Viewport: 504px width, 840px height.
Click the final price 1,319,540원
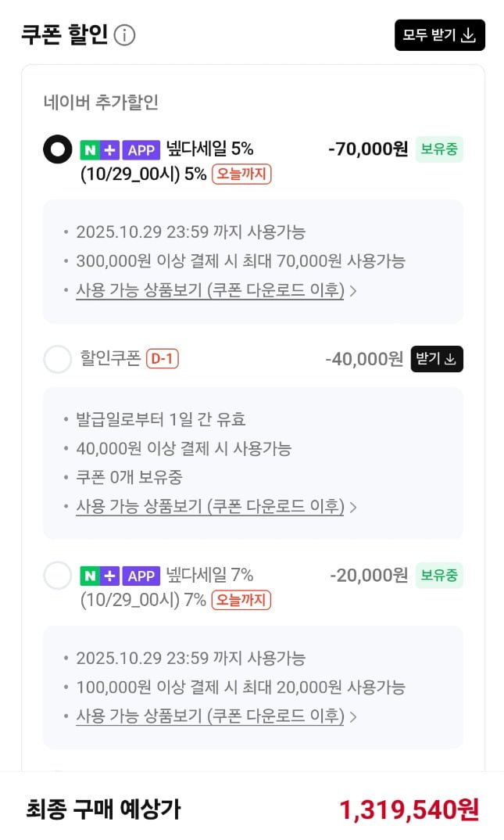[409, 809]
